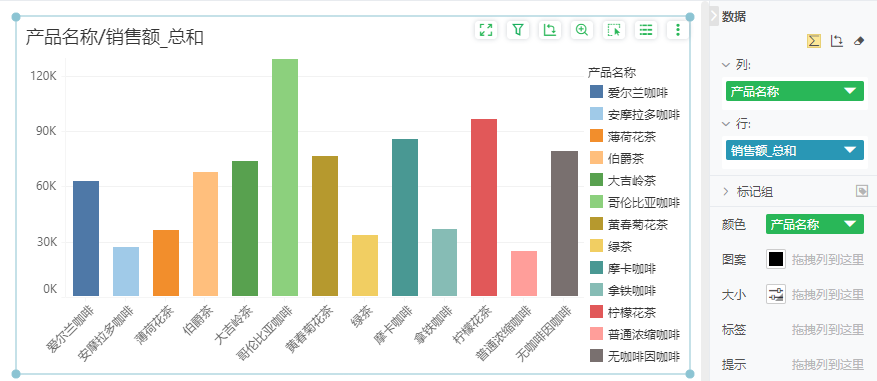Select the marquee selection pointer icon
The width and height of the screenshot is (877, 381).
pos(614,30)
